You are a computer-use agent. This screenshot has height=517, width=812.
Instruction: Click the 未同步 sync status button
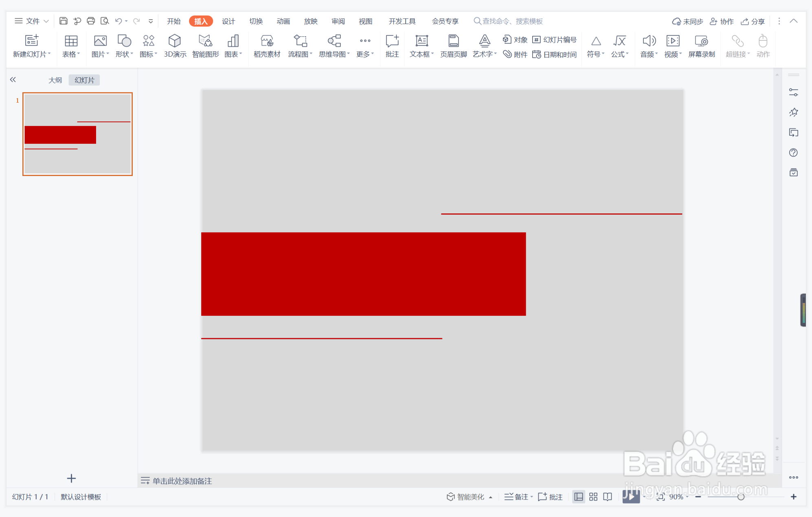click(x=688, y=21)
